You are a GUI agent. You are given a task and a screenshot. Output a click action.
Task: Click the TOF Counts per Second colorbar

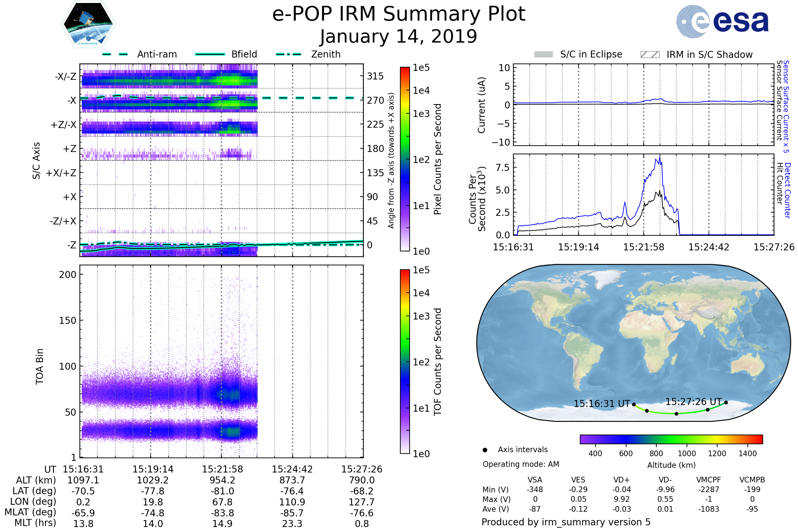405,361
